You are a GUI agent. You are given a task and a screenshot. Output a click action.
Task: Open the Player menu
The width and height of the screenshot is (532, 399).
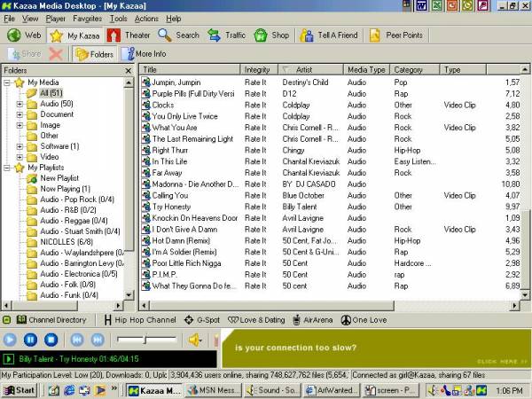pos(55,19)
